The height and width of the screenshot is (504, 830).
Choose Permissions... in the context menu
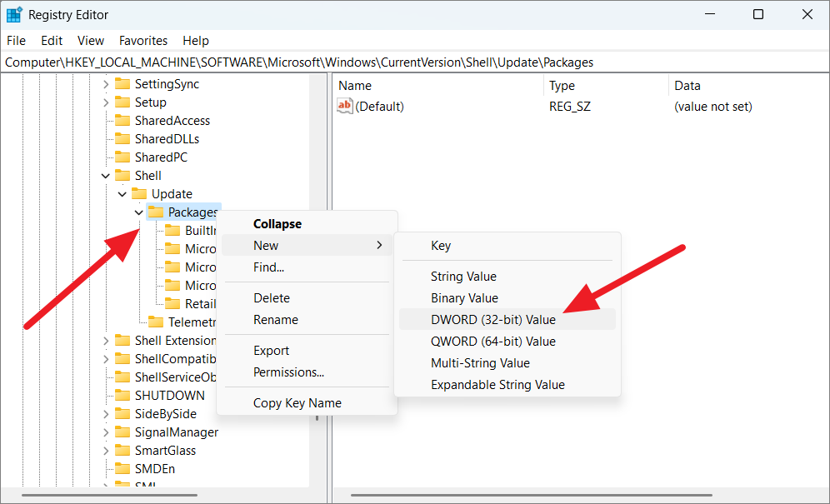tap(307, 372)
